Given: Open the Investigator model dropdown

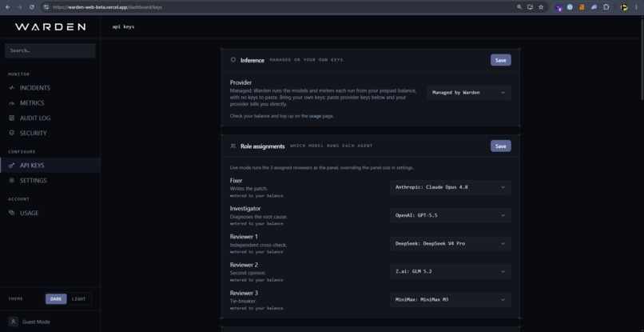Looking at the screenshot, I should coord(451,215).
